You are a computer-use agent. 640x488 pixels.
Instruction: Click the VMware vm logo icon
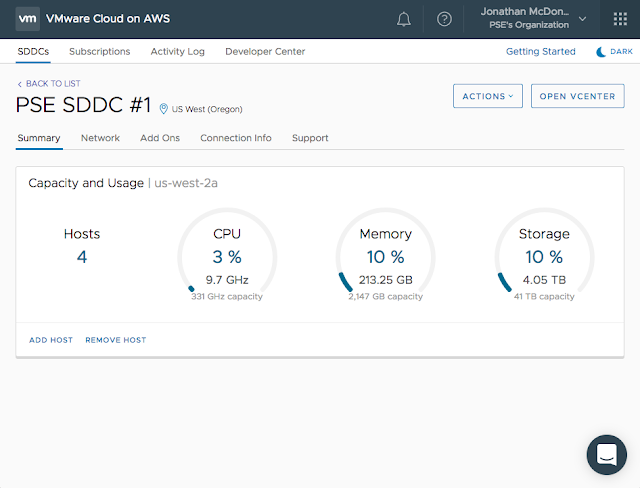click(28, 18)
